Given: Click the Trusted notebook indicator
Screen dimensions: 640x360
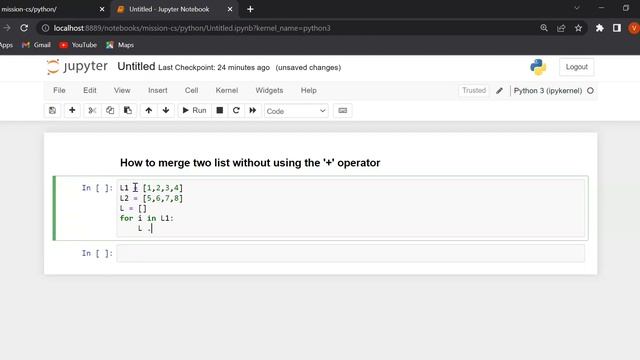Looking at the screenshot, I should tap(474, 90).
